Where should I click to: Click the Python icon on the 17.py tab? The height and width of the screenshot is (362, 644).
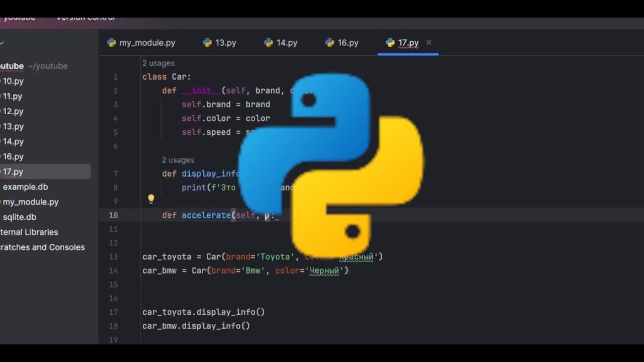point(389,42)
